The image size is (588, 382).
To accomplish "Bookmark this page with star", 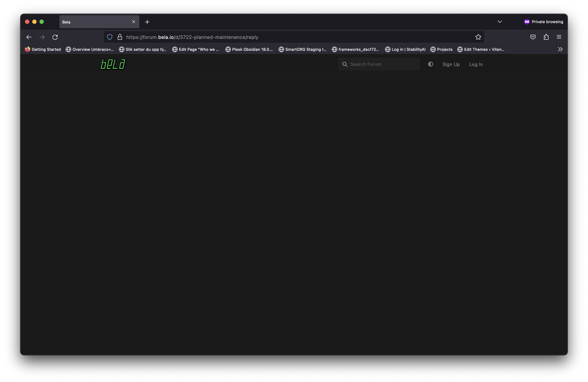I will (x=478, y=37).
